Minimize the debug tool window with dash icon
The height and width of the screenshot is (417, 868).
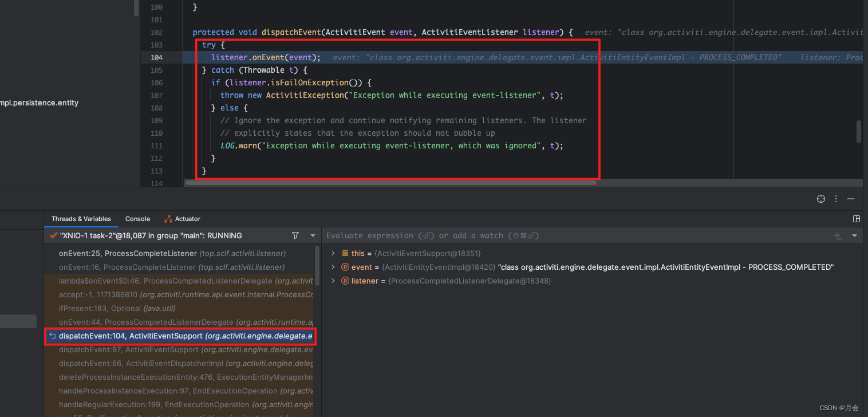coord(851,199)
